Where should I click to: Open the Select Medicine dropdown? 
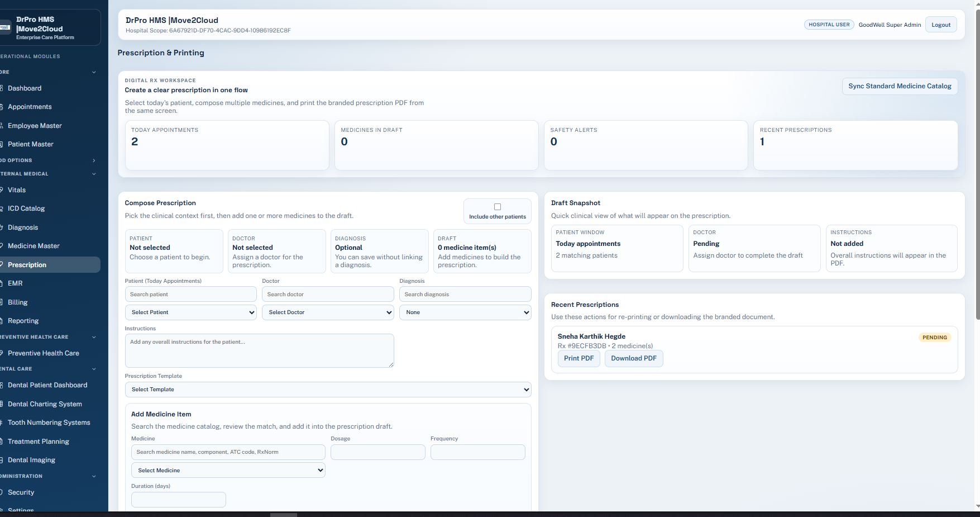click(x=228, y=470)
